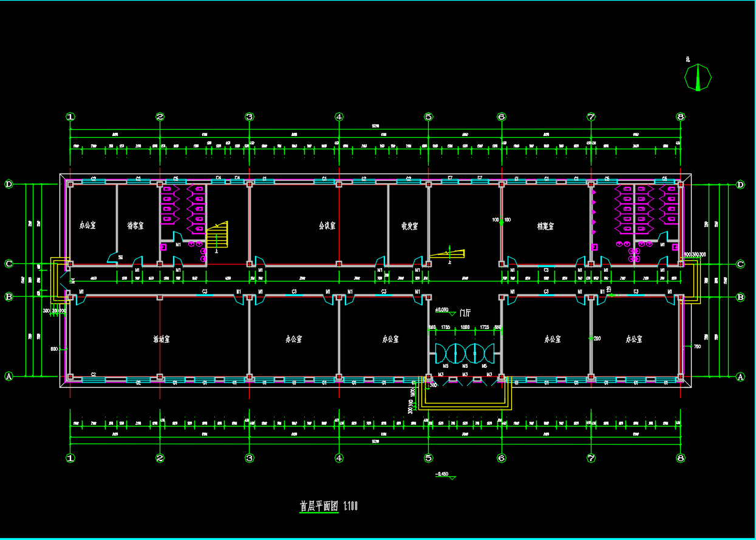
Task: Click 办公室 label between axes 4 and 5
Action: coord(390,339)
